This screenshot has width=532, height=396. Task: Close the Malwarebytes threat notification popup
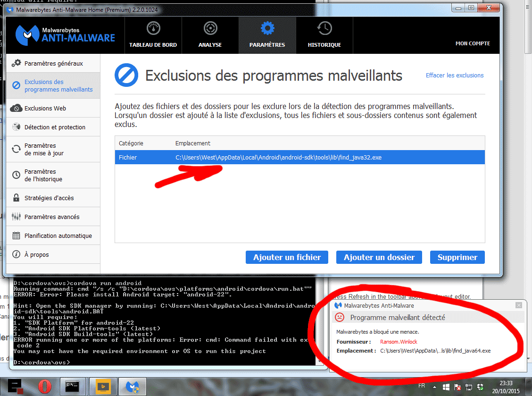(518, 305)
